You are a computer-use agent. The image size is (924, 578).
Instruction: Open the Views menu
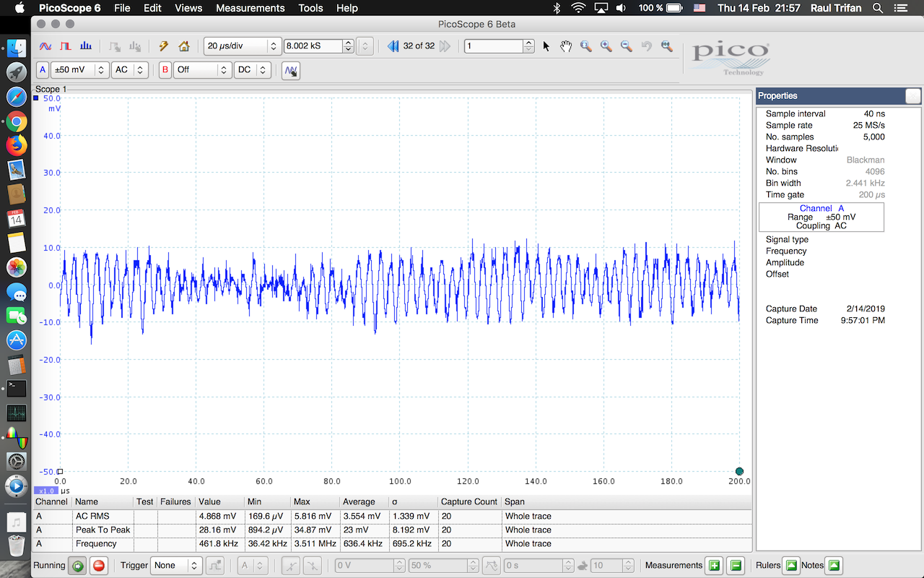coord(188,8)
